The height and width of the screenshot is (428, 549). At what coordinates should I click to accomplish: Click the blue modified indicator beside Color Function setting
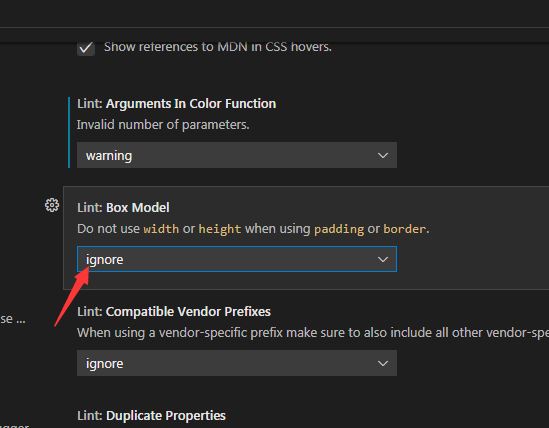(69, 132)
